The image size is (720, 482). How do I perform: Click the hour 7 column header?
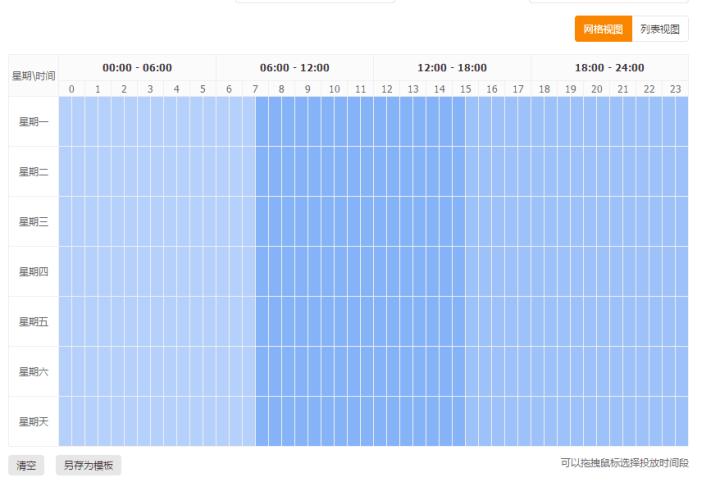click(256, 89)
